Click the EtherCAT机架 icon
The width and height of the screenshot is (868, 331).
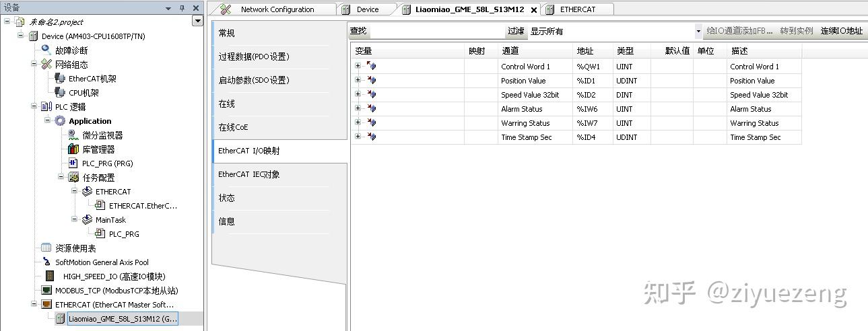(x=60, y=79)
